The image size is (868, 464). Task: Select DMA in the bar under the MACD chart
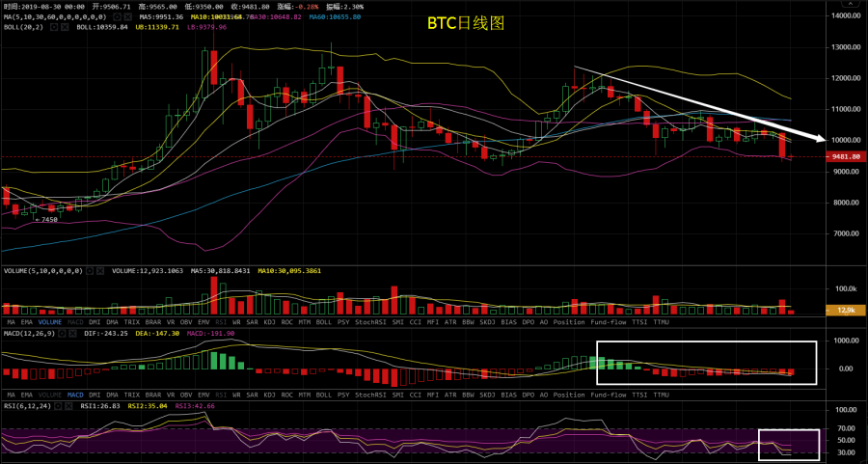click(113, 395)
